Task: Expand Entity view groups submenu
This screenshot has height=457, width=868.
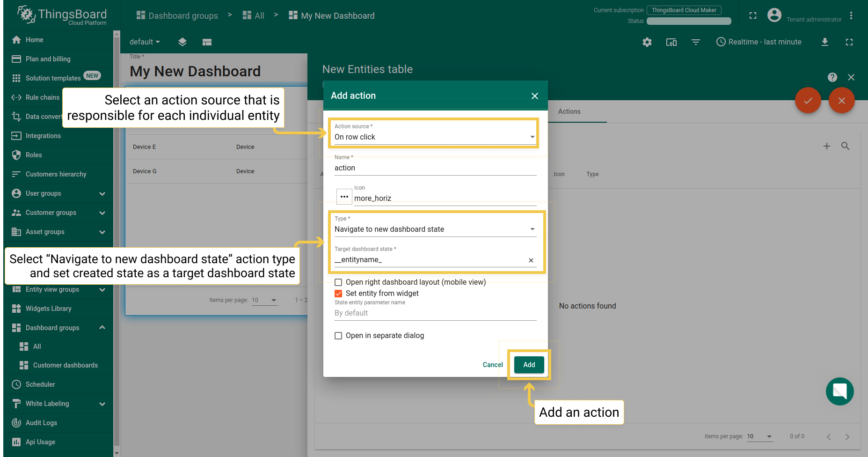Action: point(102,289)
